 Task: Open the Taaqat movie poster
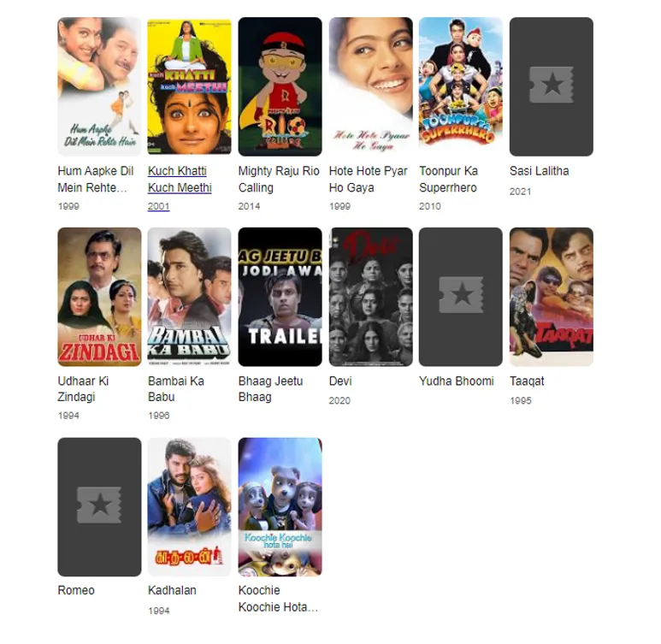(551, 297)
